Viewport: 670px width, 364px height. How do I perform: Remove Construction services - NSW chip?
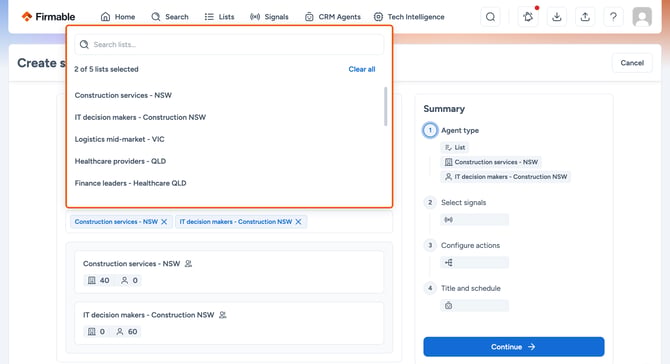pyautogui.click(x=164, y=222)
